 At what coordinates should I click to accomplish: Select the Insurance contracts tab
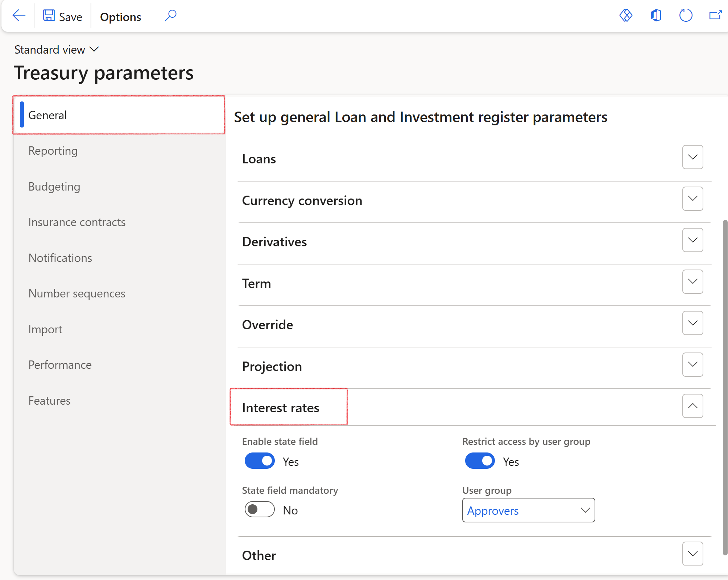click(77, 222)
